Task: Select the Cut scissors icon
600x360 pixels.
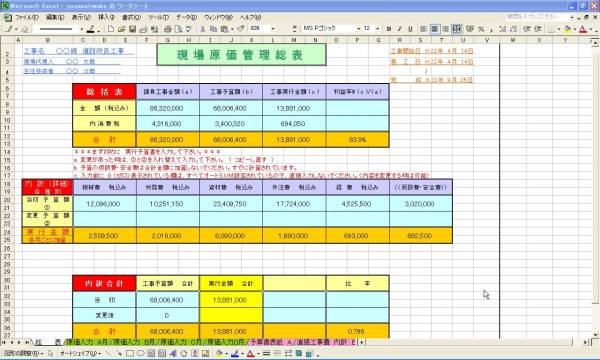Action: pos(203,29)
